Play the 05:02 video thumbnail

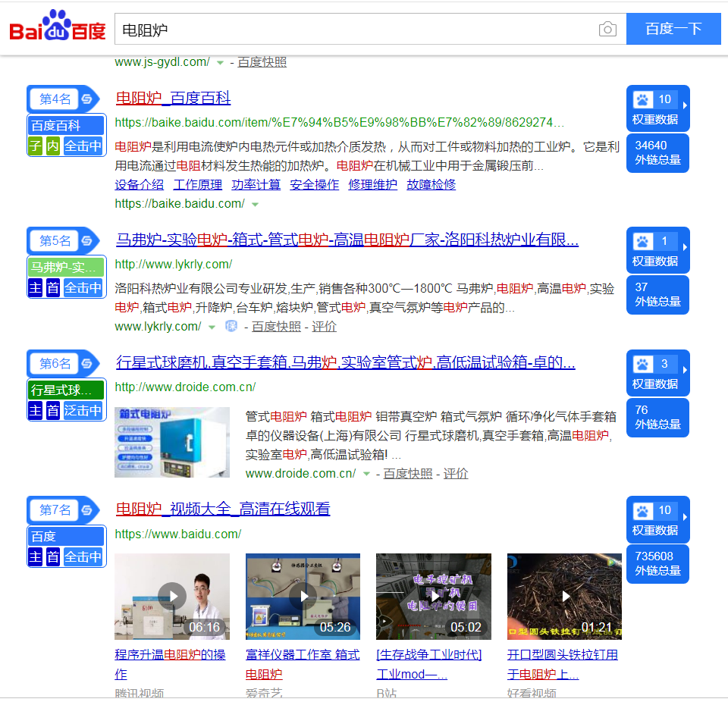click(434, 596)
